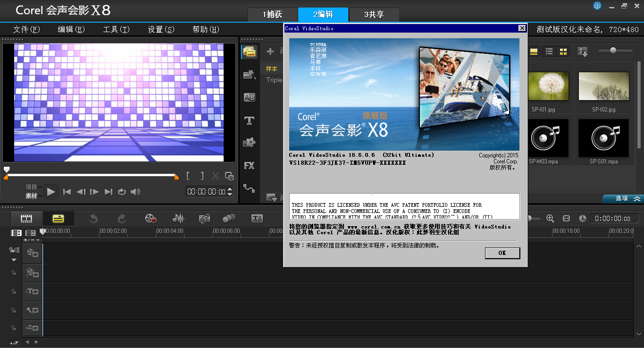Viewport: 644px width, 348px height.
Task: Switch to Storyboard view icon
Action: click(x=26, y=219)
